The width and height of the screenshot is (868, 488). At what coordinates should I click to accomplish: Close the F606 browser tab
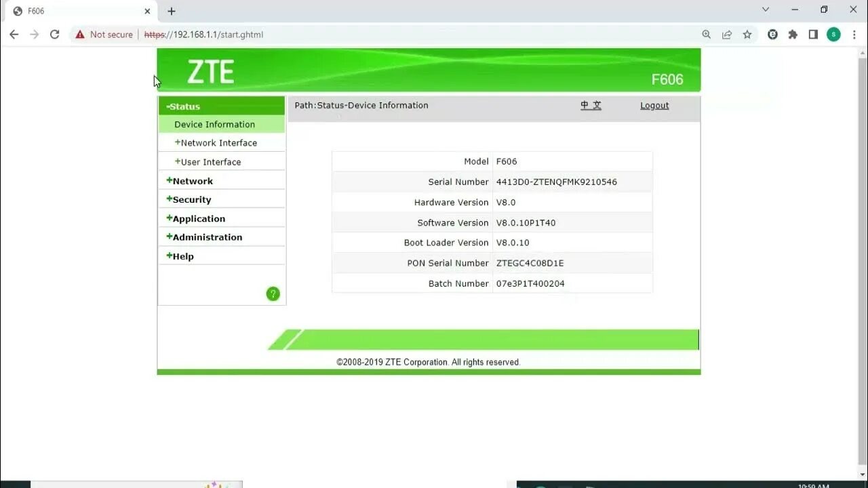pos(147,11)
